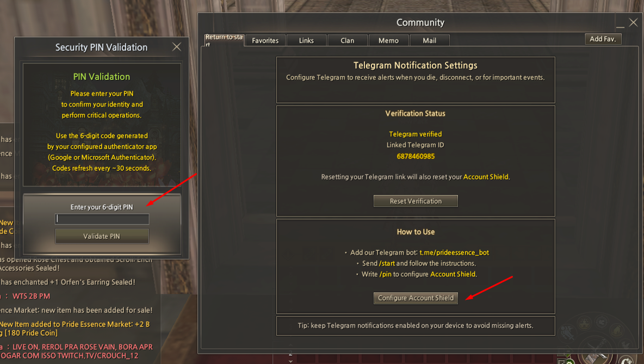Minimize the Community window

pyautogui.click(x=620, y=24)
